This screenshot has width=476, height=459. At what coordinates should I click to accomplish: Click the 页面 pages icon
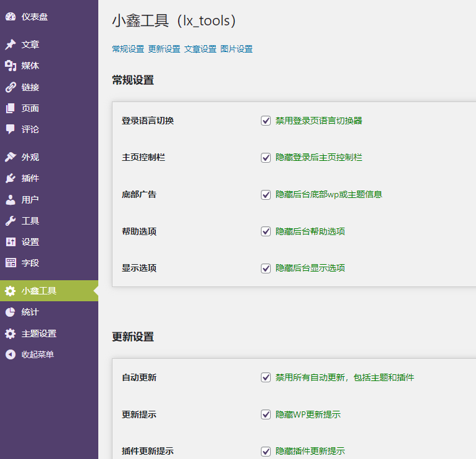(x=11, y=108)
